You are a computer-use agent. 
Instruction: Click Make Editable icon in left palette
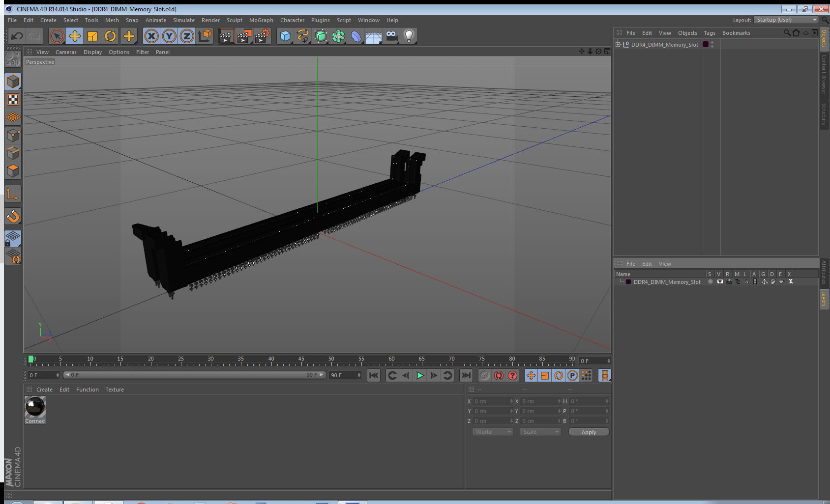point(13,58)
